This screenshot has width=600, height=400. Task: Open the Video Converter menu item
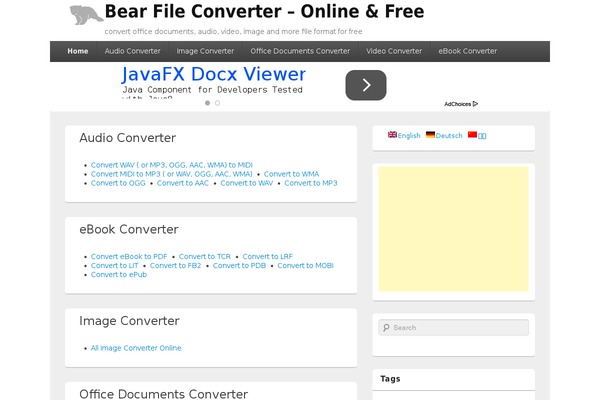point(394,51)
